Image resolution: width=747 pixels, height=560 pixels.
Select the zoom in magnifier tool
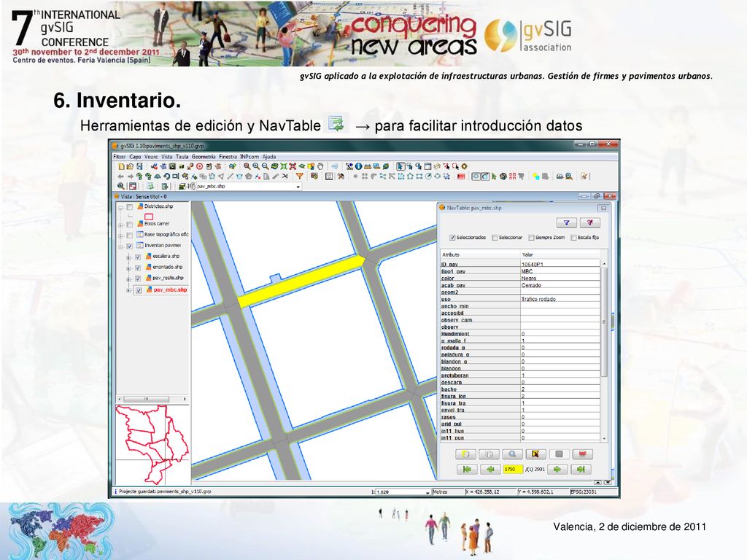tap(256, 166)
